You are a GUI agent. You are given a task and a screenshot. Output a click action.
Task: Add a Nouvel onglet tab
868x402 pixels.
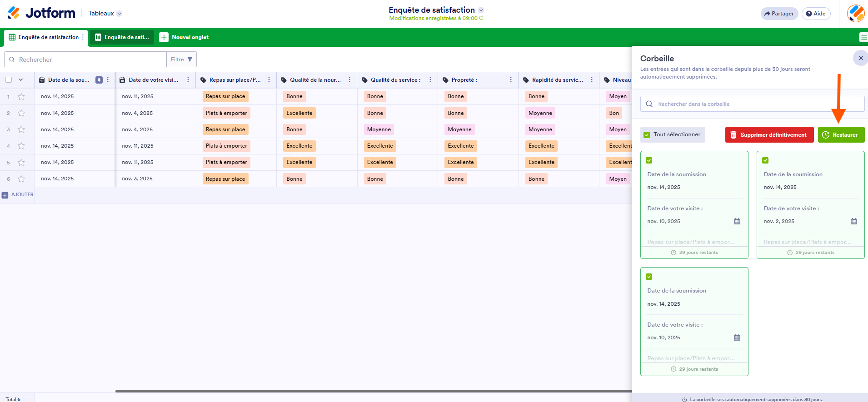point(184,37)
